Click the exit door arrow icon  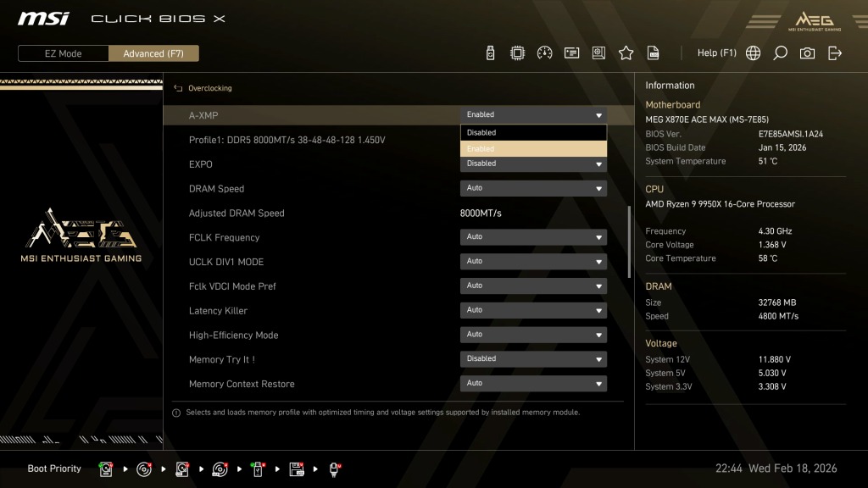coord(835,53)
